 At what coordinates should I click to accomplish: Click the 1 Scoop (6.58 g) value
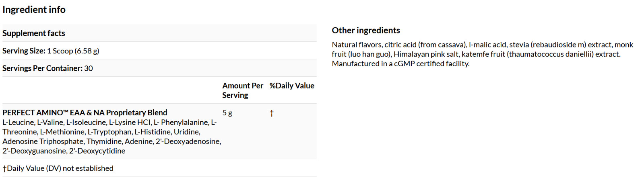click(x=73, y=51)
